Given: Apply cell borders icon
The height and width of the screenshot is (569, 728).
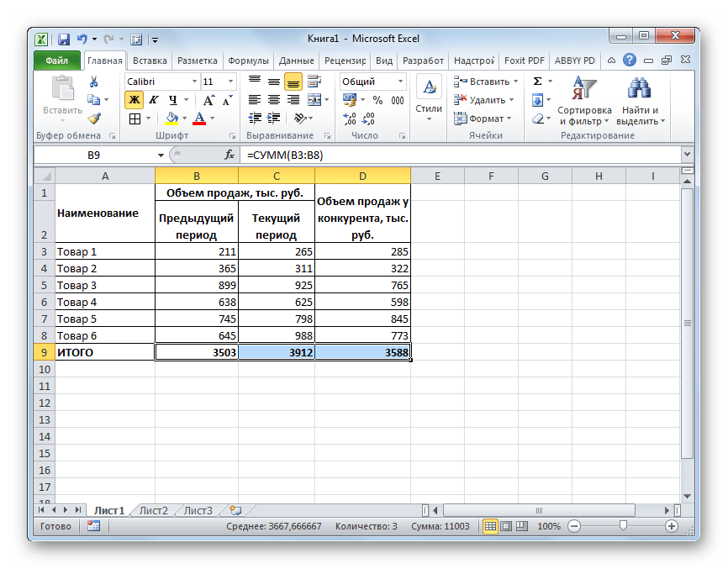Looking at the screenshot, I should pyautogui.click(x=135, y=119).
